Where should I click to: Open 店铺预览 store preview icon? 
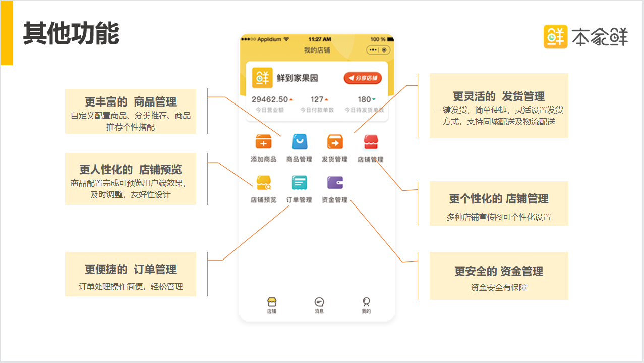(x=263, y=183)
